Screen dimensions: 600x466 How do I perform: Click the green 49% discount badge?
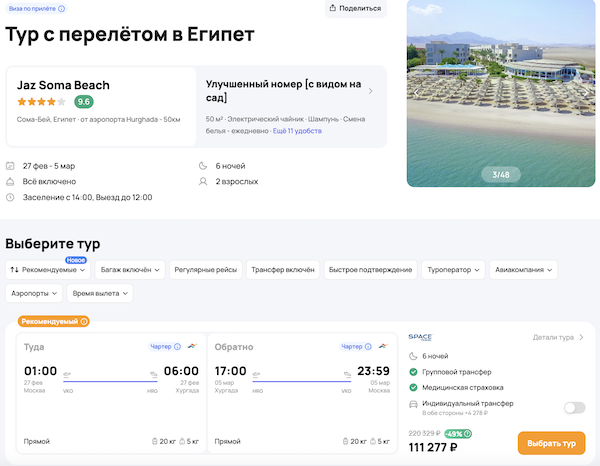pos(459,434)
